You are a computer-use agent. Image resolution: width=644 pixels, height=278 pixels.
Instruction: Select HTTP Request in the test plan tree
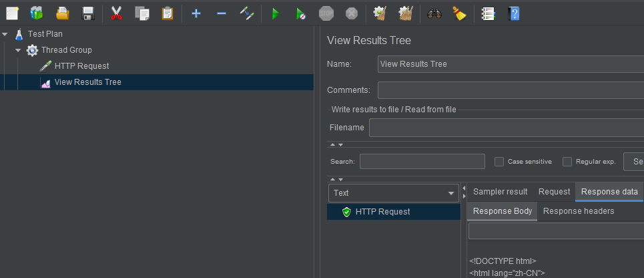point(81,65)
